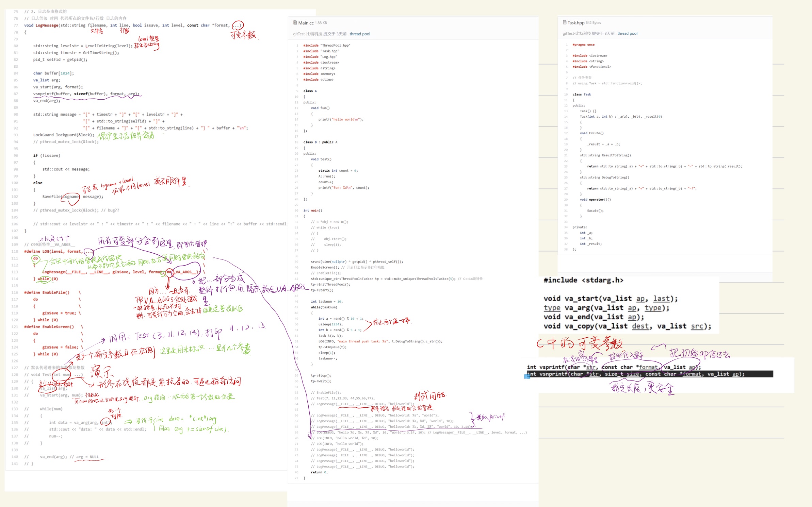The width and height of the screenshot is (812, 507).
Task: Click the file icon beside Main.cc
Action: pos(295,23)
